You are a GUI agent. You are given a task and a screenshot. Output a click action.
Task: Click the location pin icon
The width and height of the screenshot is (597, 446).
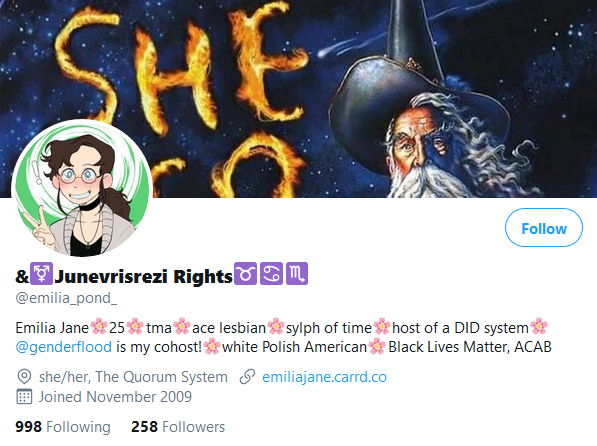24,377
